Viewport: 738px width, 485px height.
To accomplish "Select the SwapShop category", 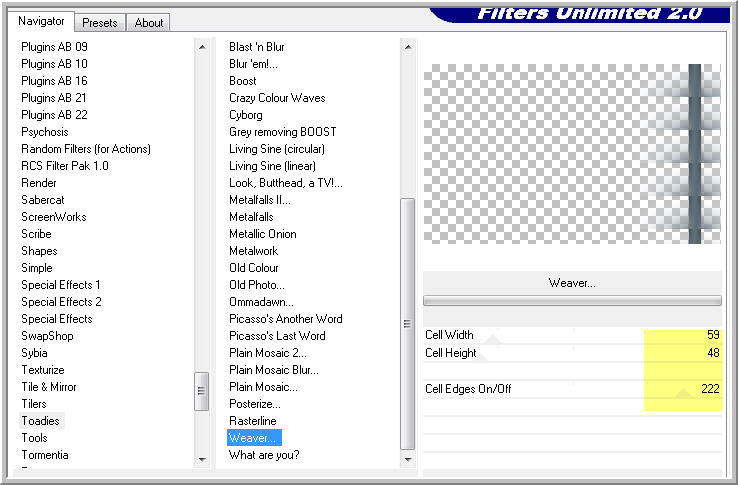I will (x=47, y=336).
